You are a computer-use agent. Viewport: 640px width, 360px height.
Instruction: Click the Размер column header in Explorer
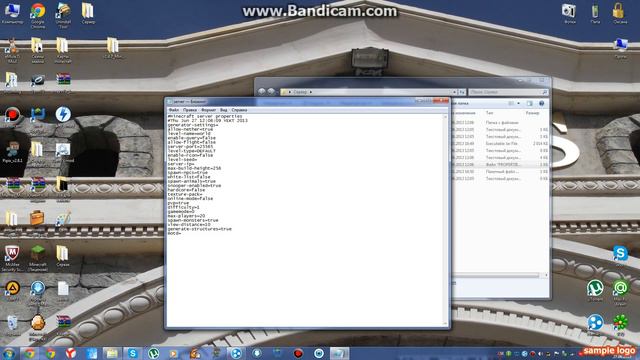(x=532, y=113)
